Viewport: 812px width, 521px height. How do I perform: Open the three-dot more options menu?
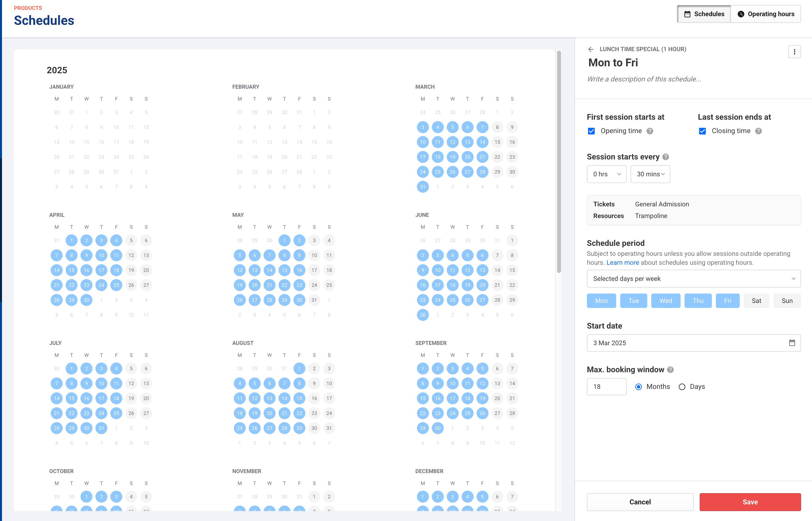coord(794,52)
